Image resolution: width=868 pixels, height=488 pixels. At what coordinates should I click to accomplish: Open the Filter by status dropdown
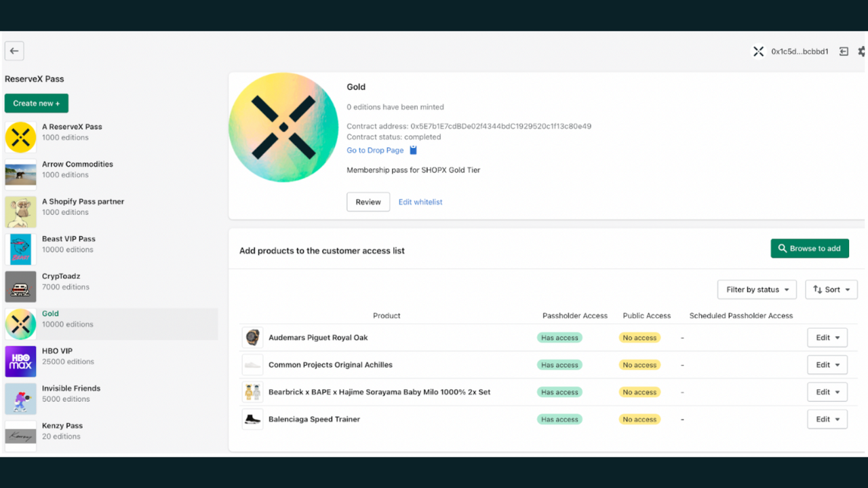(x=757, y=289)
